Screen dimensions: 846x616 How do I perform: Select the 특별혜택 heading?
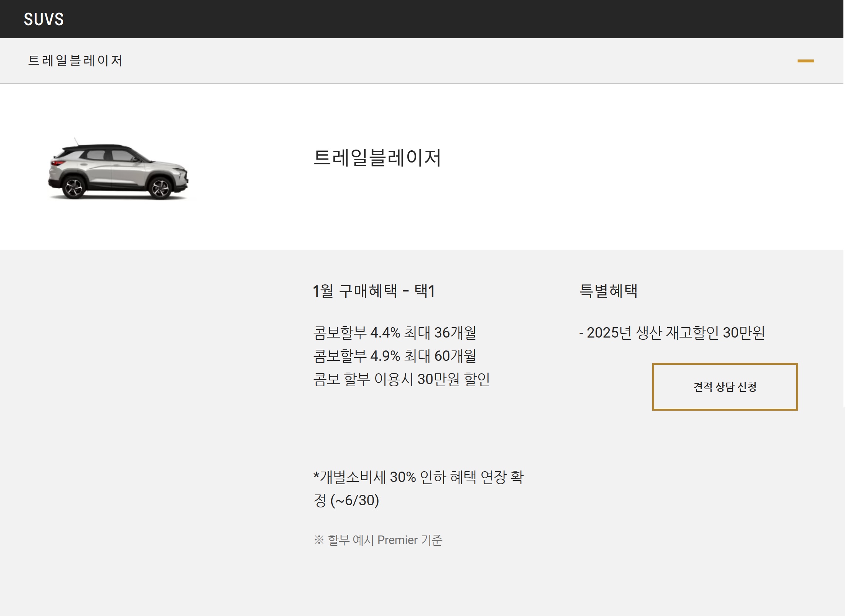[x=608, y=291]
